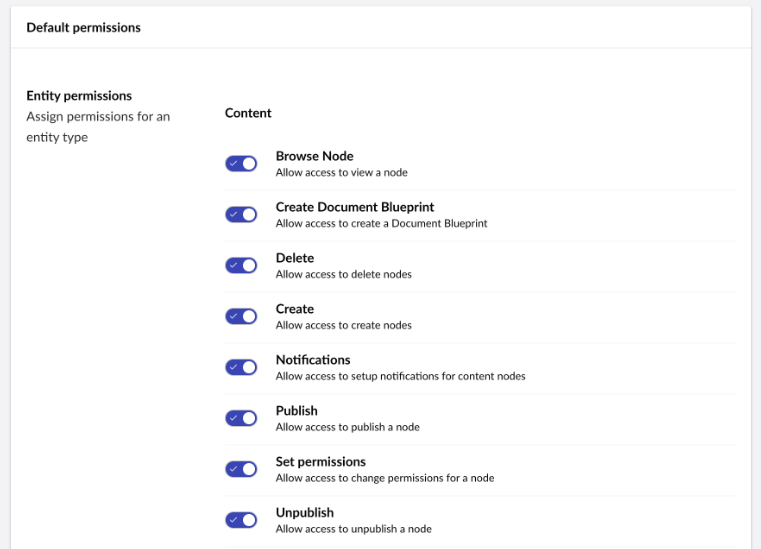The width and height of the screenshot is (761, 549).
Task: Click the Set permissions title text
Action: [320, 462]
